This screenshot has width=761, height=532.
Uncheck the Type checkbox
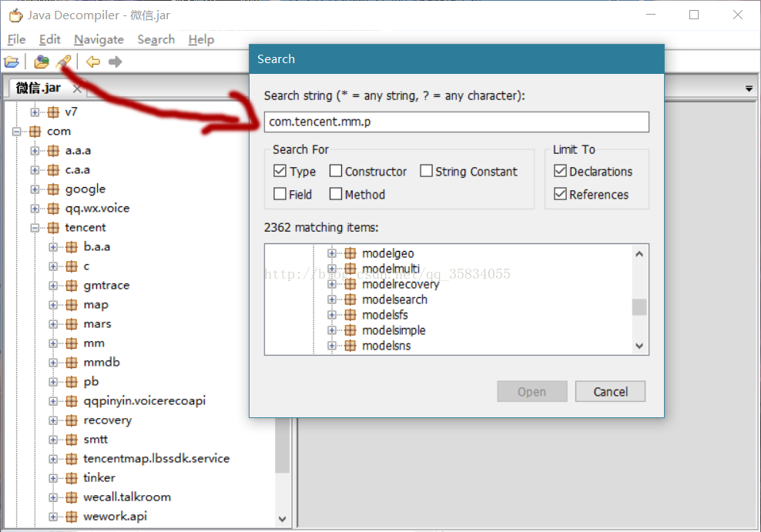280,171
